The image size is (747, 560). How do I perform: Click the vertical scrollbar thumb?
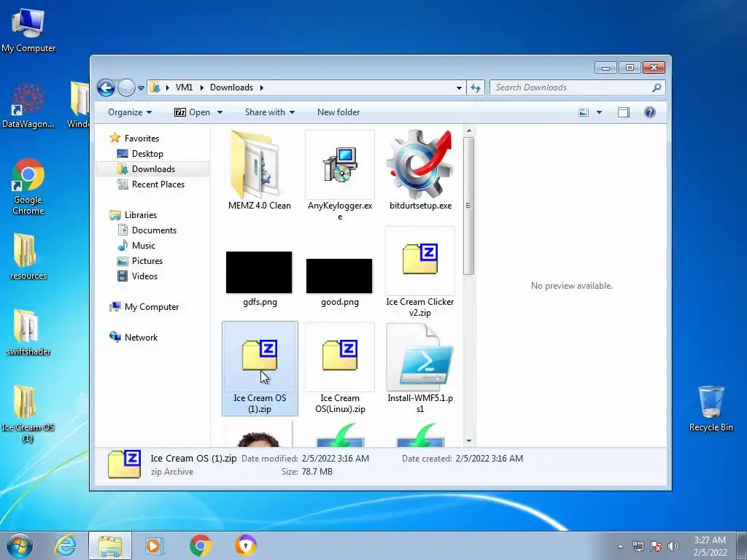(x=469, y=206)
